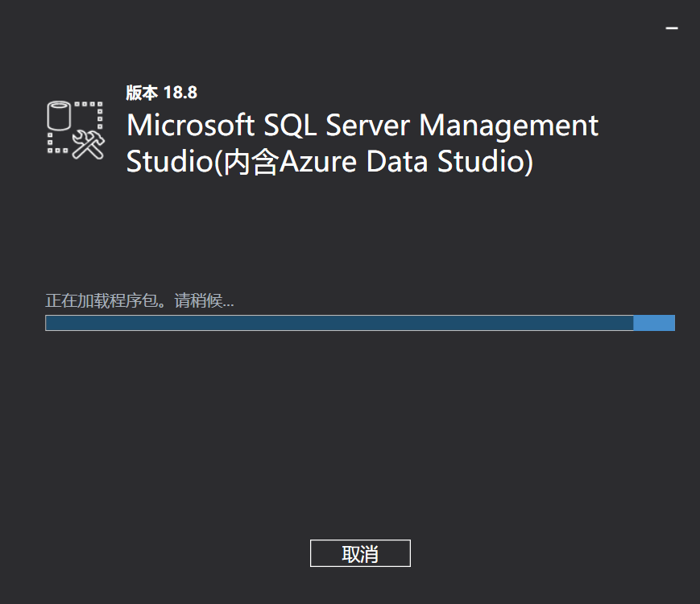The height and width of the screenshot is (604, 700).
Task: Click the package loading progress bar
Action: (360, 323)
